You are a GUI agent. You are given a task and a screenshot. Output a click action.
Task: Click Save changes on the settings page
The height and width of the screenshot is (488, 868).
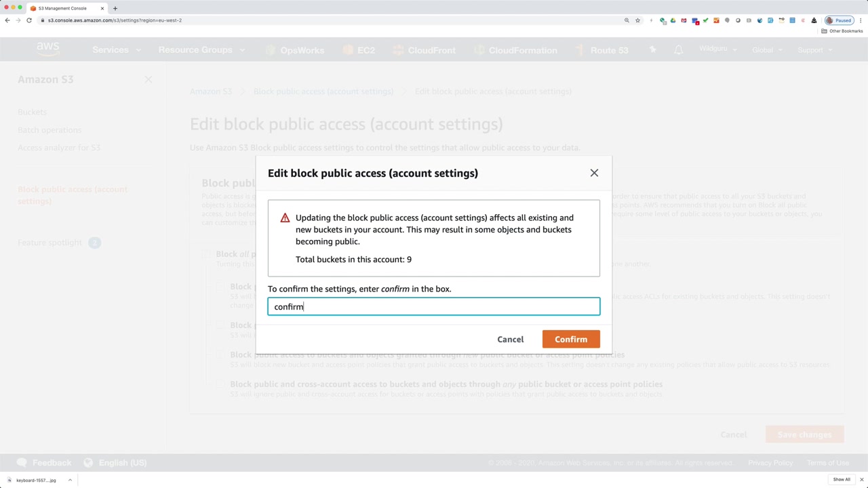pos(804,434)
